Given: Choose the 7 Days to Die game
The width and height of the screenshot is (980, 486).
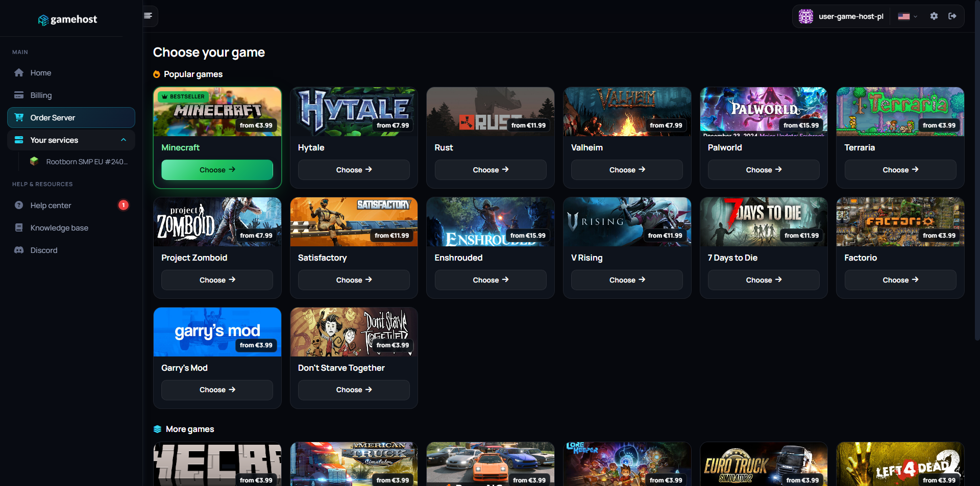Looking at the screenshot, I should pyautogui.click(x=764, y=280).
